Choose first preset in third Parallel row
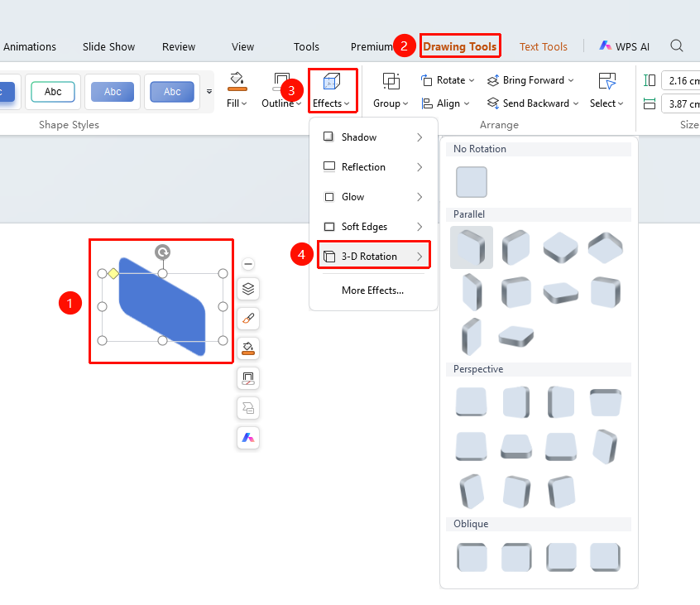This screenshot has width=700, height=605. [x=472, y=337]
